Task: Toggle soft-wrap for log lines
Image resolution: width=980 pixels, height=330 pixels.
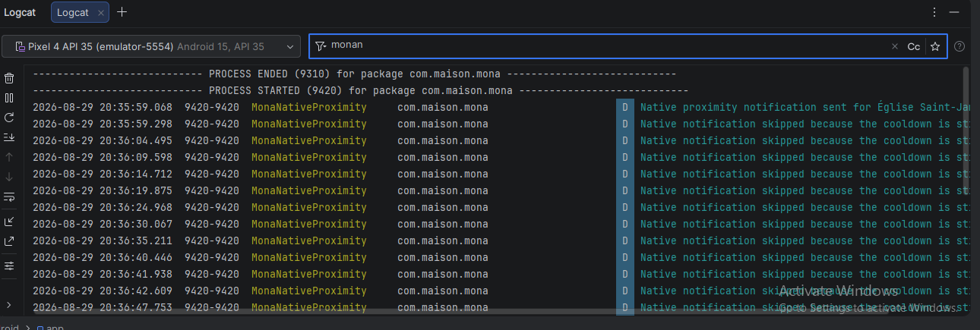Action: (x=9, y=197)
